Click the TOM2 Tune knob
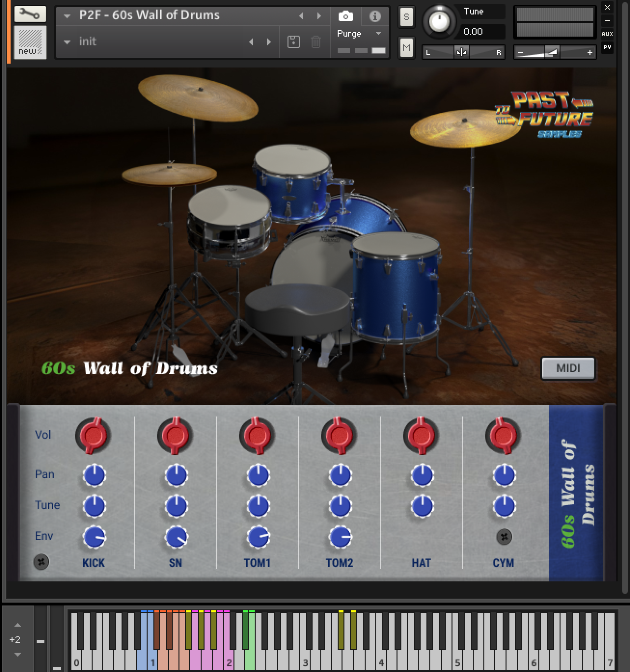630x672 pixels. [340, 506]
